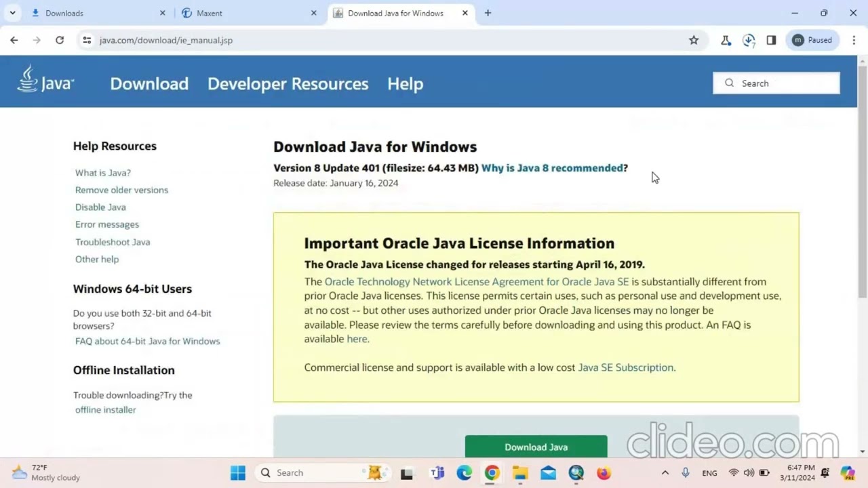Open the Download menu in Java header
Screen dimensions: 868x488
(x=149, y=83)
